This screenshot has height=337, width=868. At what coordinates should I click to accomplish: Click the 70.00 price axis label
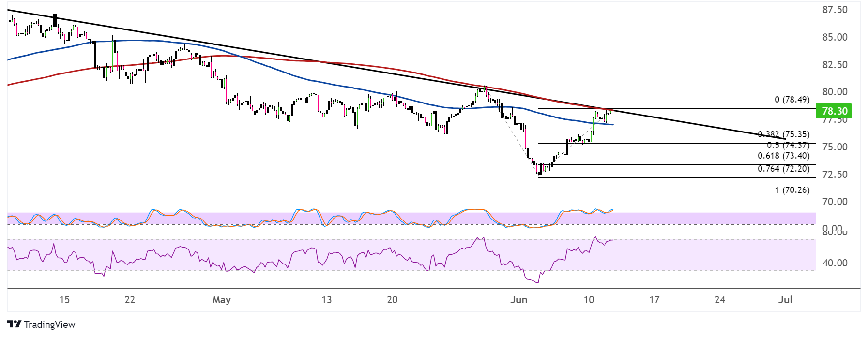point(835,202)
